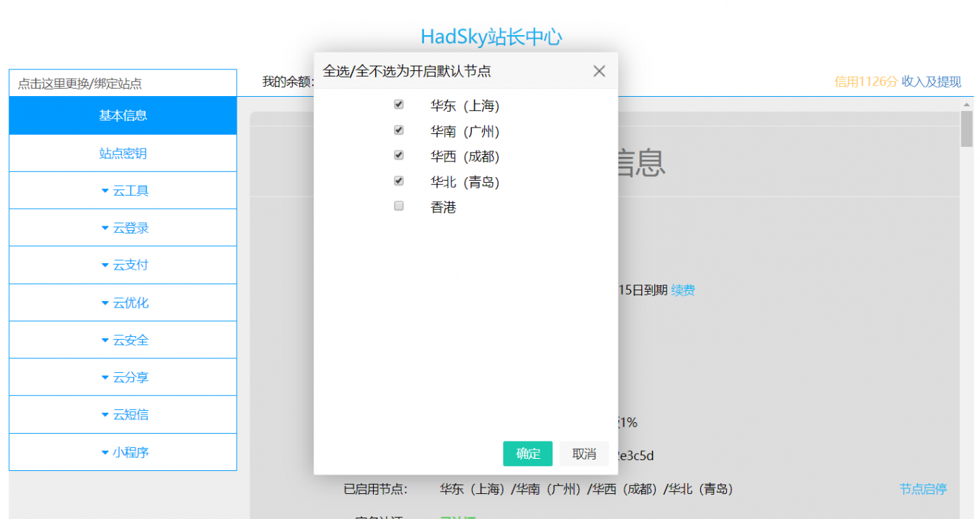Image resolution: width=980 pixels, height=519 pixels.
Task: Toggle the 华西（成都）node checkbox
Action: pos(399,156)
